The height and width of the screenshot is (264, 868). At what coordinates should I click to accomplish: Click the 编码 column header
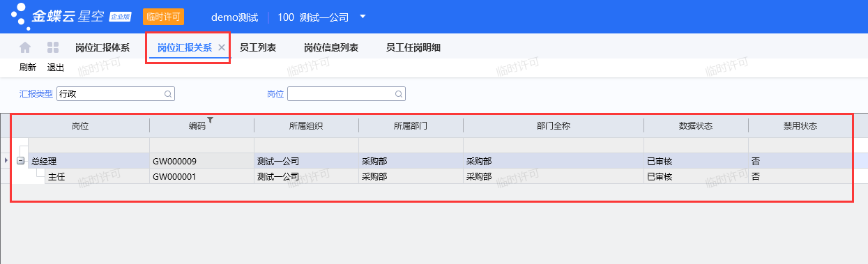(201, 126)
